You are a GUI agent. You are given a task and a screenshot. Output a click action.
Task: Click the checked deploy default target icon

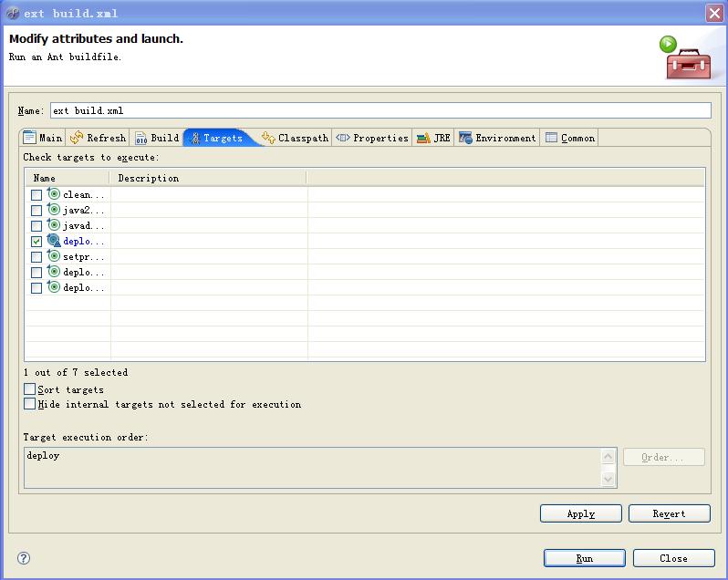click(x=54, y=241)
